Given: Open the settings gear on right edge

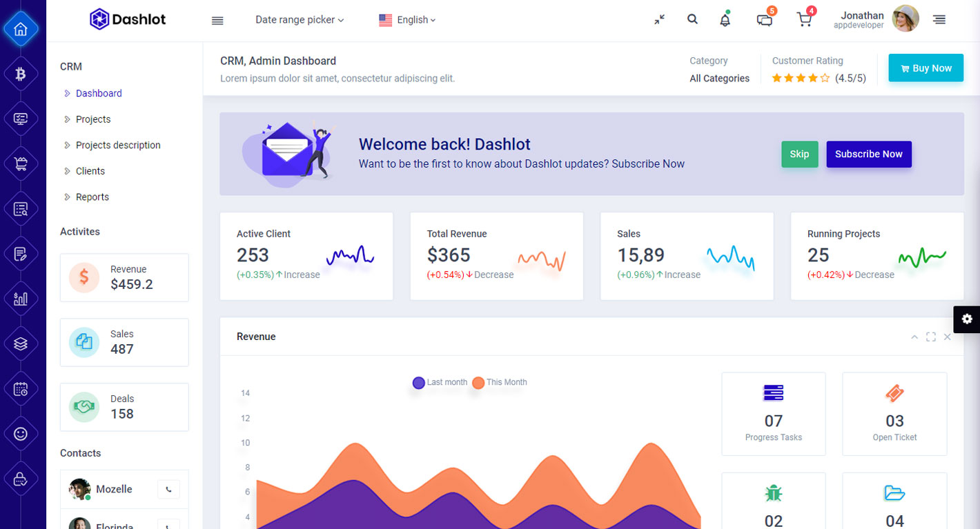Looking at the screenshot, I should click(967, 319).
